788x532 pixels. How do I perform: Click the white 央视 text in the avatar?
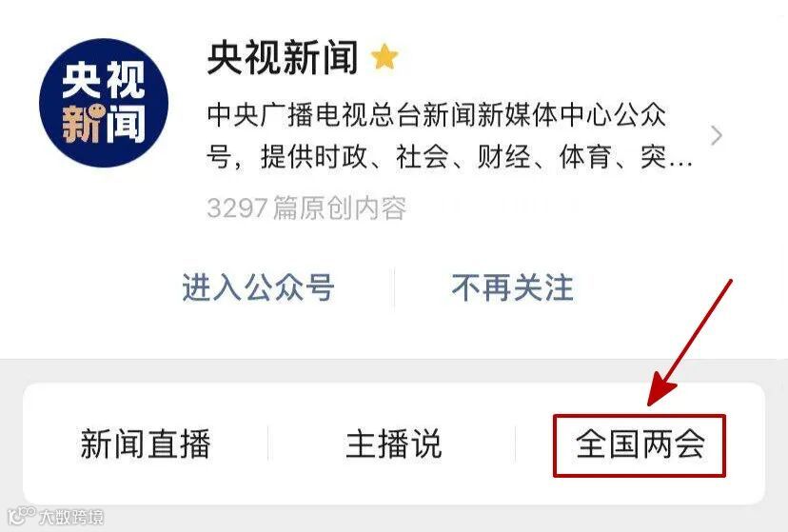(x=104, y=80)
